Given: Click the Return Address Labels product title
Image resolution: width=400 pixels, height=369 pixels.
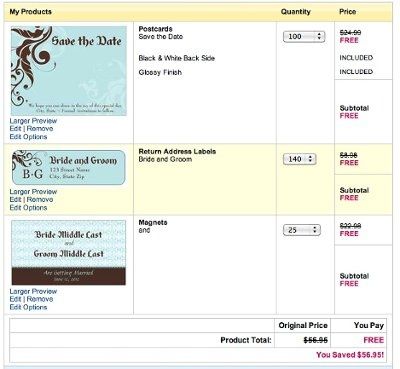Looking at the screenshot, I should (x=177, y=151).
